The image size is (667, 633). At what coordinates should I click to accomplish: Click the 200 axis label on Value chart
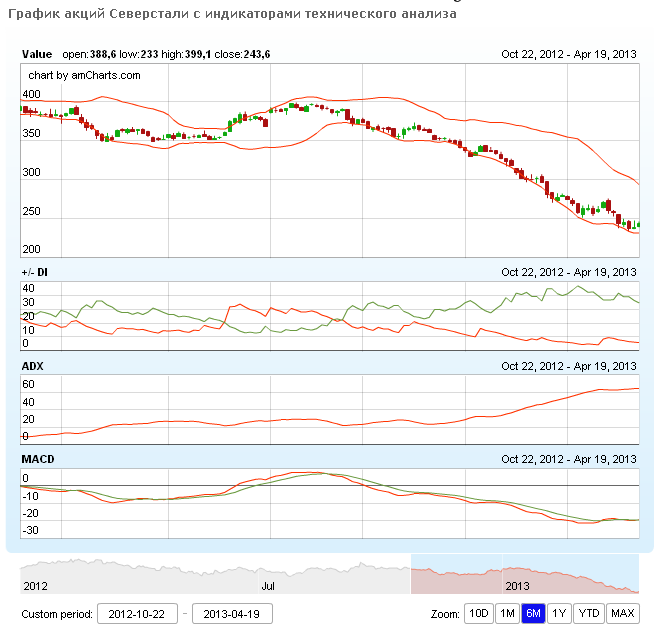click(31, 249)
